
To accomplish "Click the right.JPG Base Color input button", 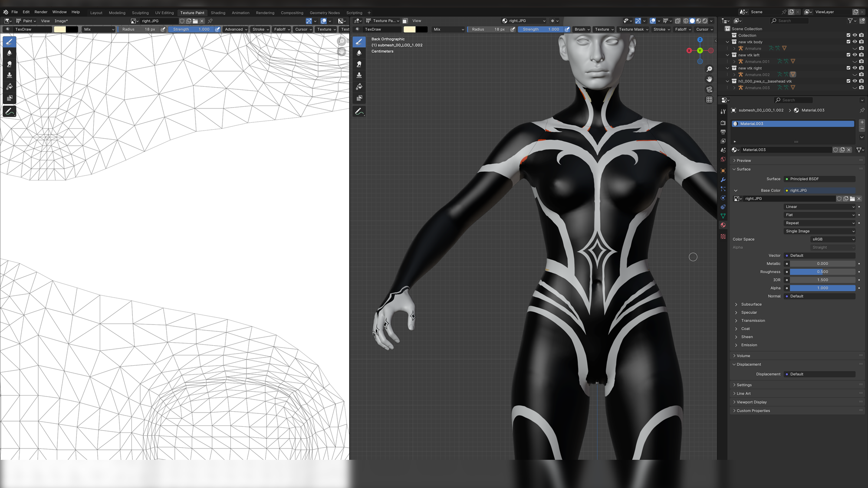I will 819,190.
